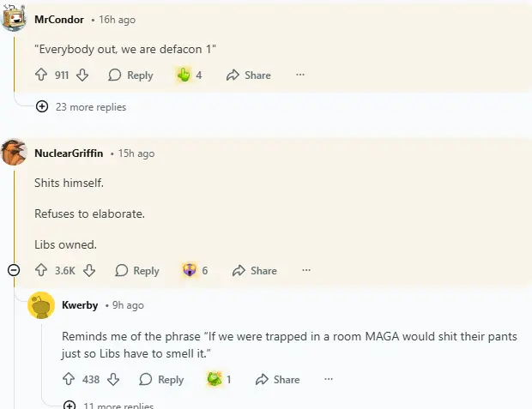Upvote MrCondor's defacon comment

[41, 75]
